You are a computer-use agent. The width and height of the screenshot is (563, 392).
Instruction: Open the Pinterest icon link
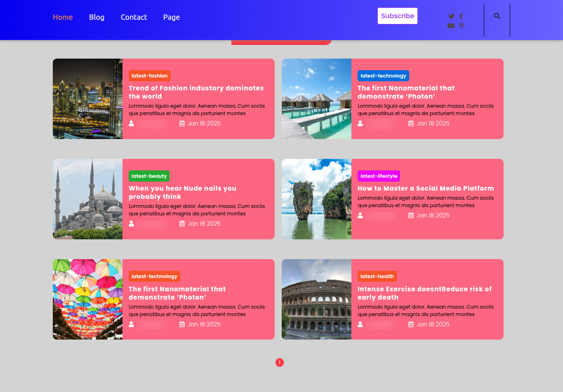pos(462,26)
